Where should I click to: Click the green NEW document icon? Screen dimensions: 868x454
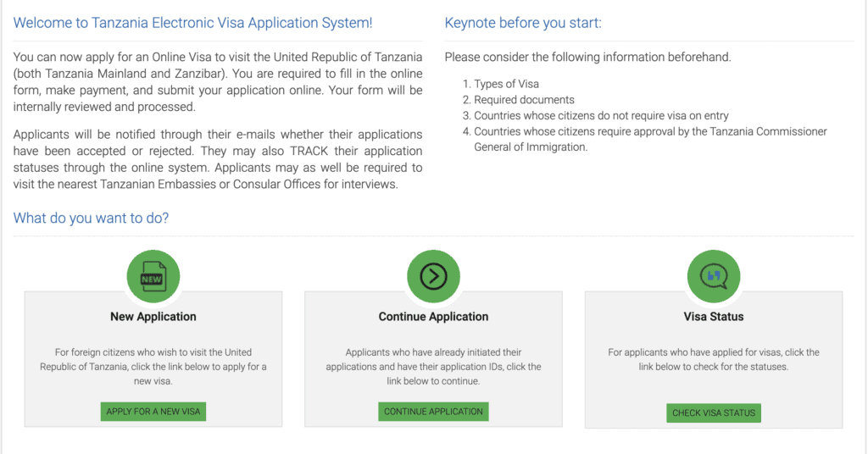(153, 276)
